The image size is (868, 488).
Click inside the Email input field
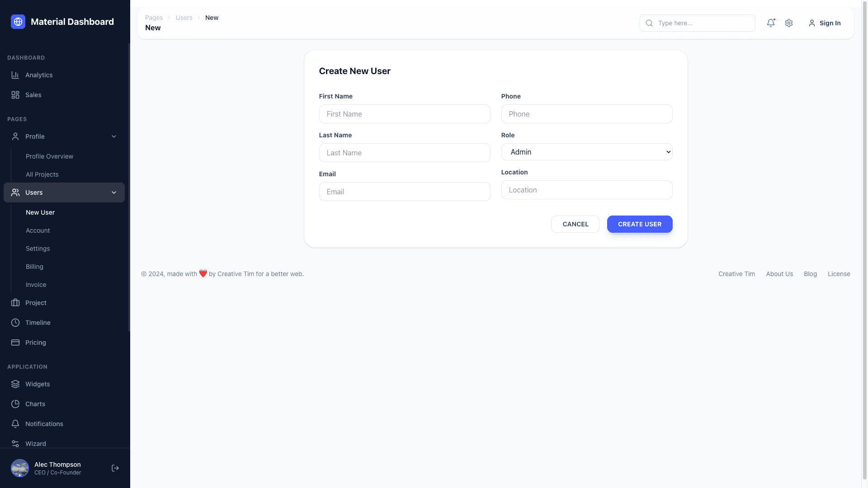click(404, 192)
